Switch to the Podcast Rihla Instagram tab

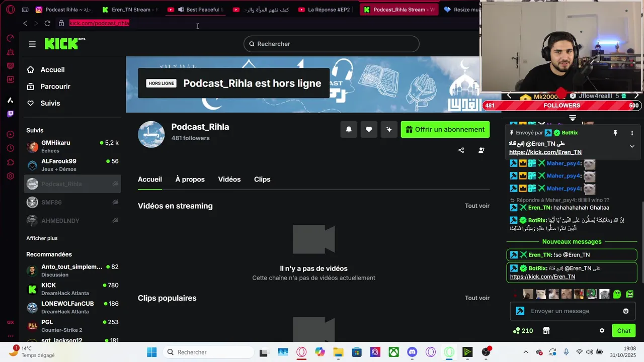click(63, 10)
